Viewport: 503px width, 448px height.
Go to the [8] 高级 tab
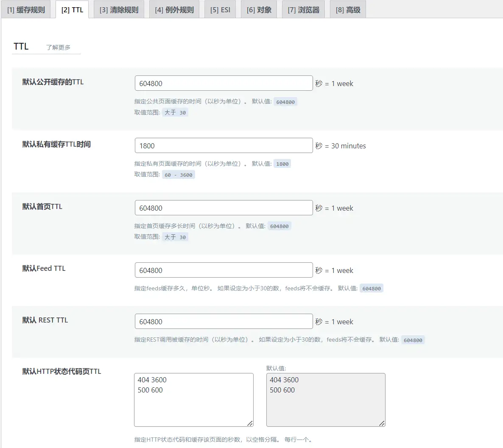[348, 10]
